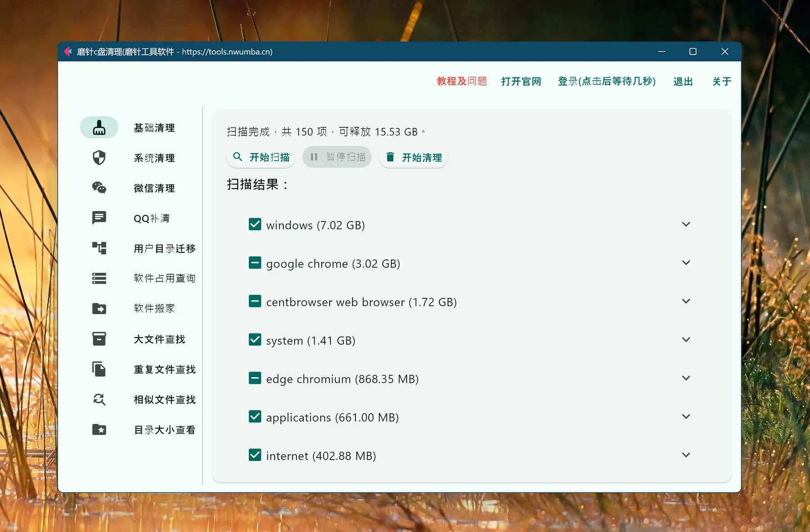Viewport: 810px width, 532px height.
Task: Click the shield icon for 系统清理
Action: (x=99, y=158)
